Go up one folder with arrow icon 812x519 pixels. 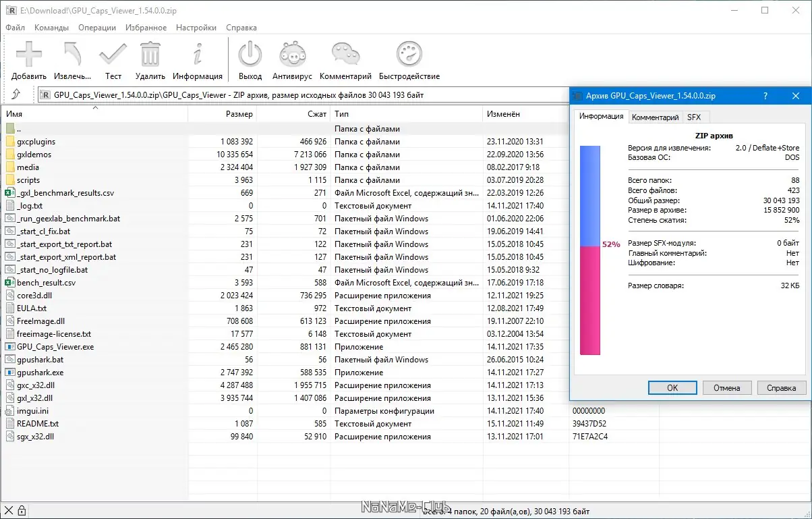click(x=16, y=95)
